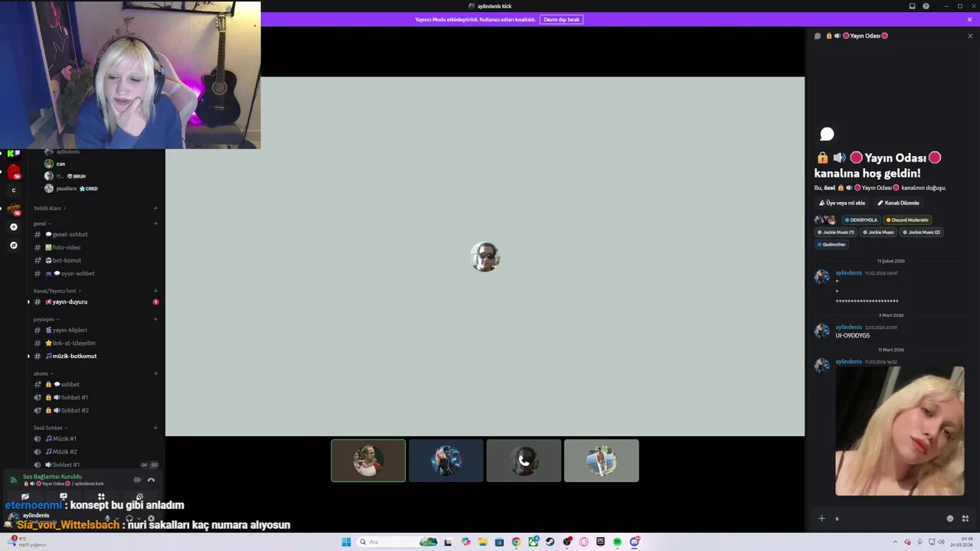Close the Yayın Odası chat panel
Image resolution: width=980 pixels, height=551 pixels.
point(970,36)
